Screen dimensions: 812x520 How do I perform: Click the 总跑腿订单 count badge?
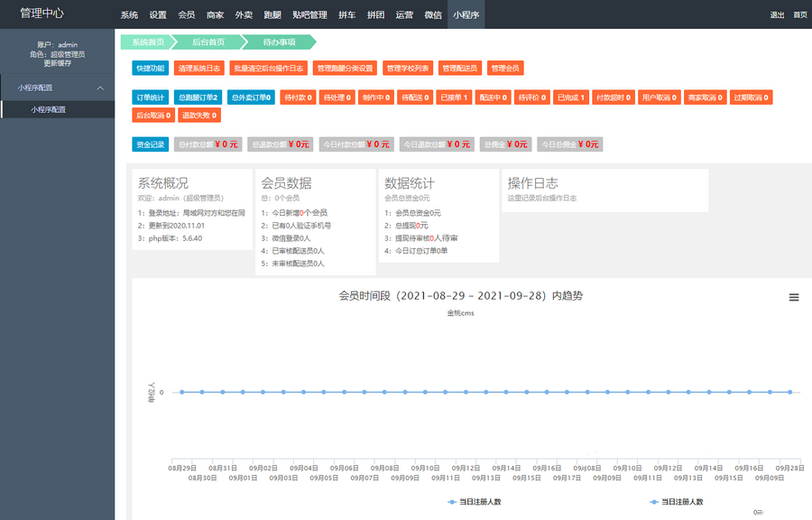[x=198, y=97]
